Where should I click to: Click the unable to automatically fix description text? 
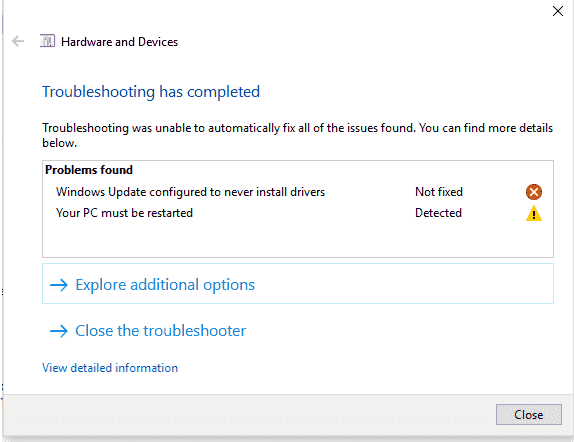coord(297,135)
